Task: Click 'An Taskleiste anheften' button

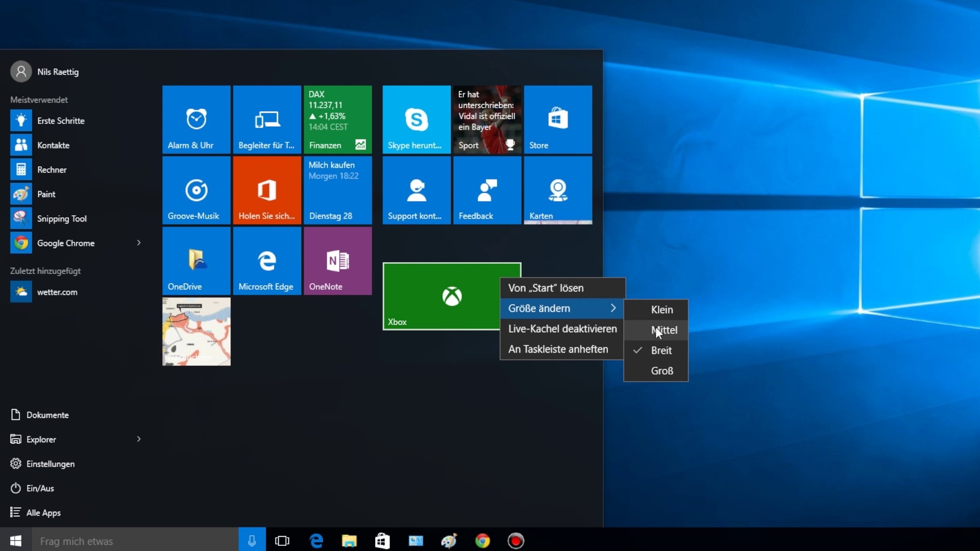Action: (558, 349)
